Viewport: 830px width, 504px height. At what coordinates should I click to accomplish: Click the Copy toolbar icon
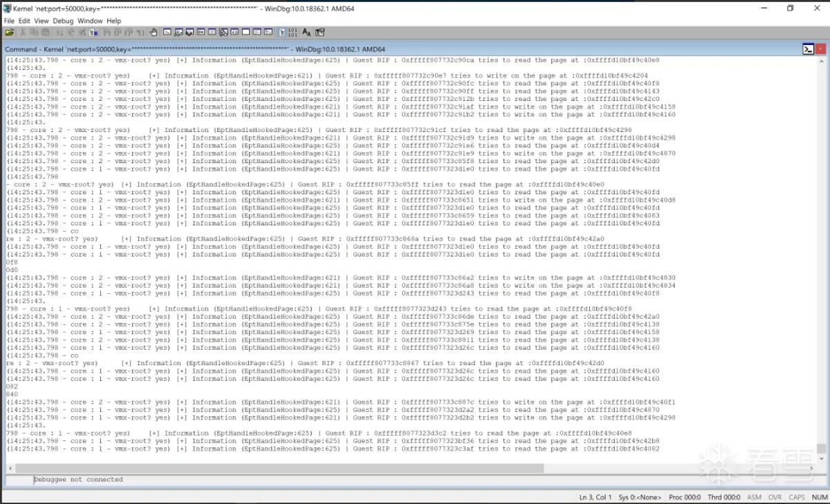34,32
